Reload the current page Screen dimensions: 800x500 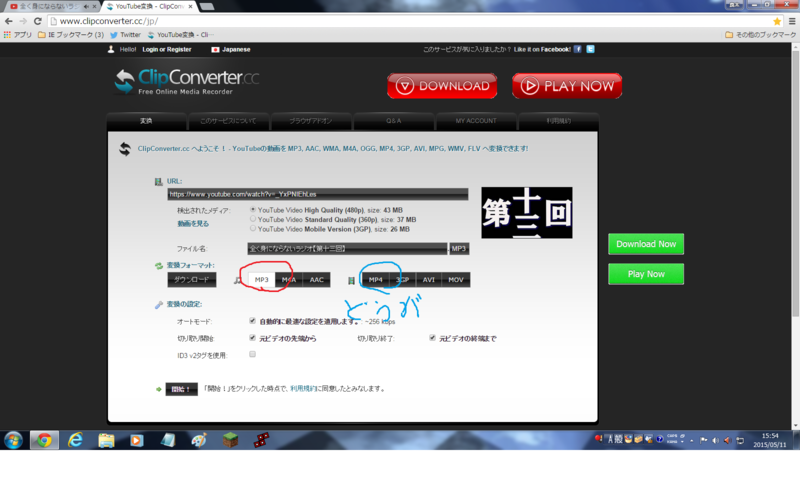pyautogui.click(x=37, y=21)
